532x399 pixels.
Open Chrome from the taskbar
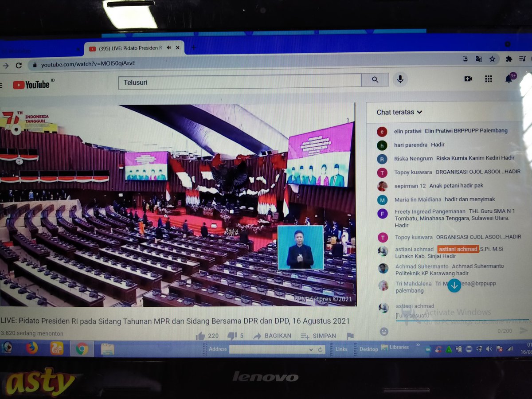[x=82, y=349]
